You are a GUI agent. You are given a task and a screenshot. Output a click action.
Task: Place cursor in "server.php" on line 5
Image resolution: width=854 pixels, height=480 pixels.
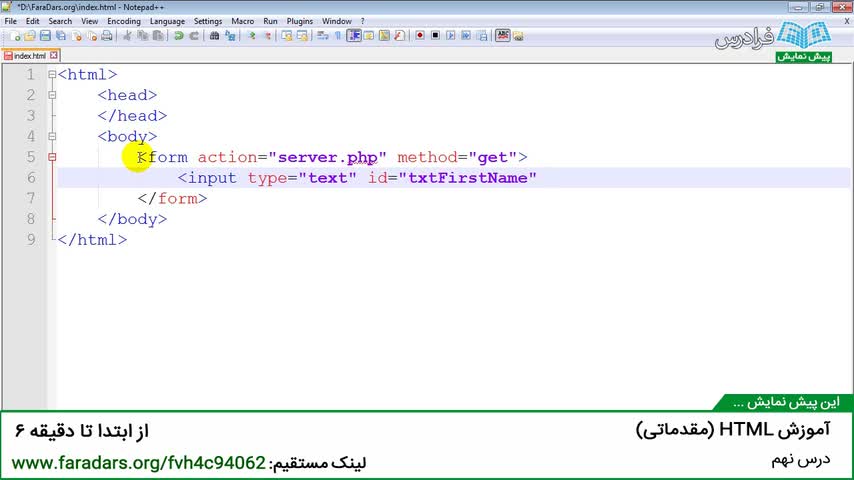327,157
